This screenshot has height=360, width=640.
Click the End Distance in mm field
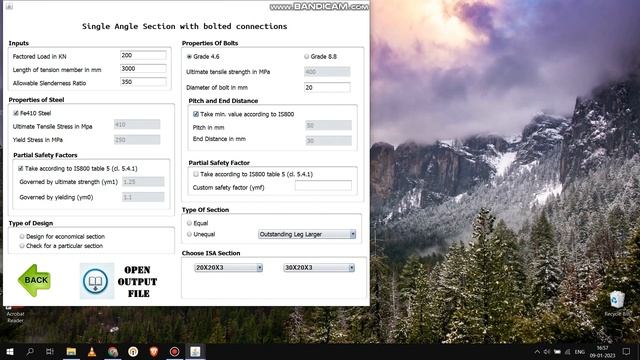(x=329, y=140)
